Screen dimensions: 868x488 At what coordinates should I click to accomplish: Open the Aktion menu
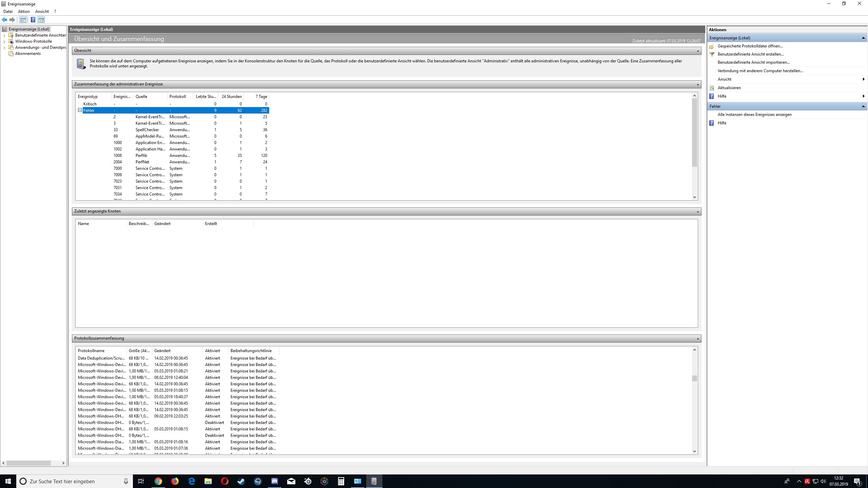click(24, 12)
